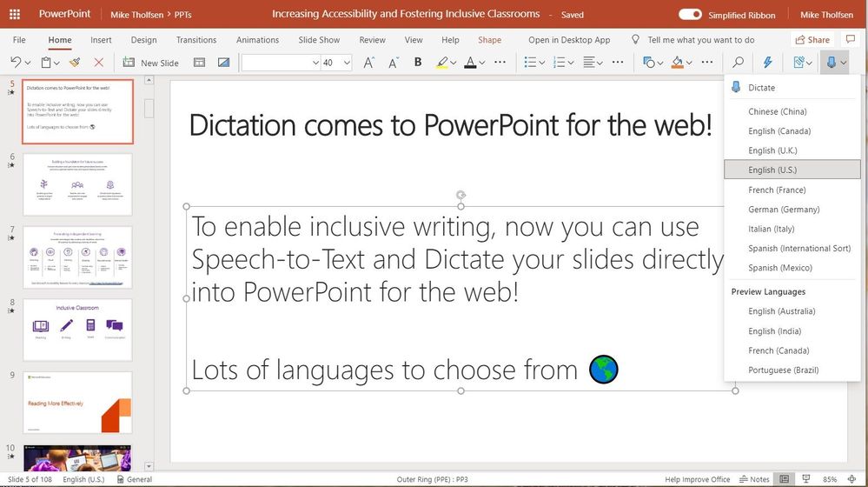Pick Spanish (Mexico) from the language list
The image size is (868, 487).
[x=792, y=268]
